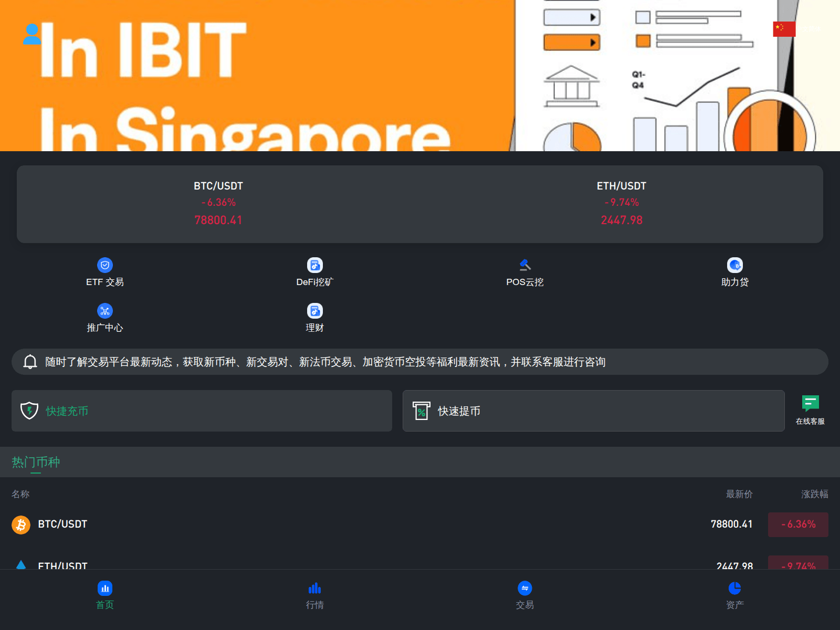840x630 pixels.
Task: Switch to 资产 assets tab
Action: tap(735, 595)
